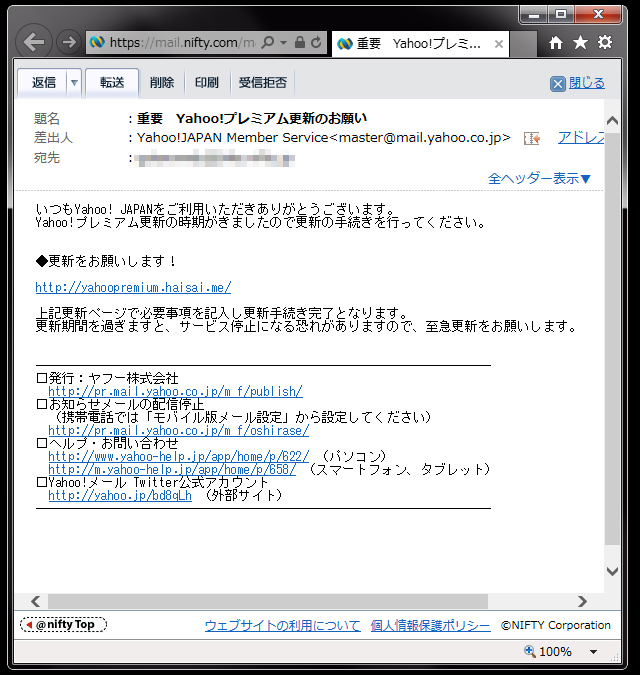The height and width of the screenshot is (675, 640).
Task: Open the www.yahoo-help.jp/app/home/p/622/ link
Action: tap(178, 456)
